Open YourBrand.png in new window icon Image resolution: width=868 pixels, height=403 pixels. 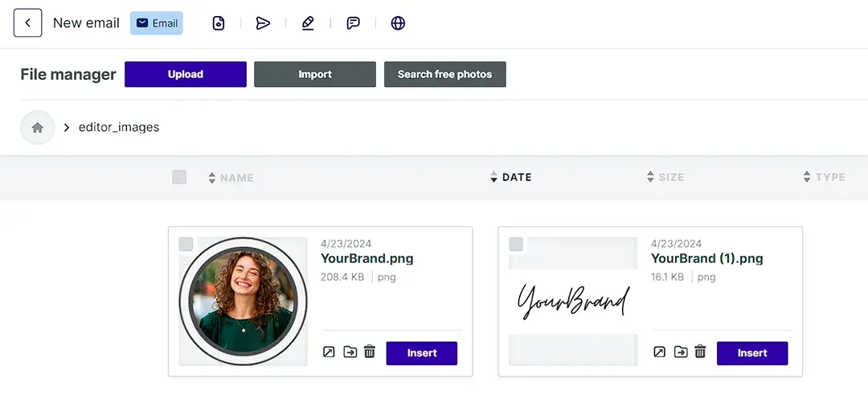pos(329,352)
